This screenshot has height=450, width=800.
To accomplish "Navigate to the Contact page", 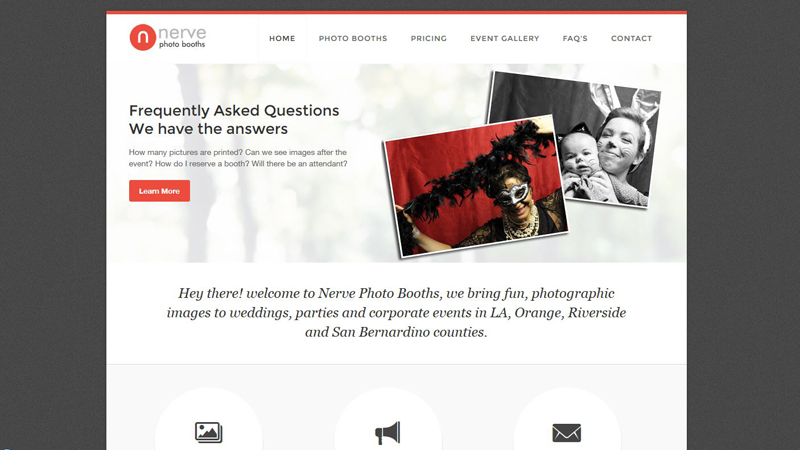I will pyautogui.click(x=632, y=38).
